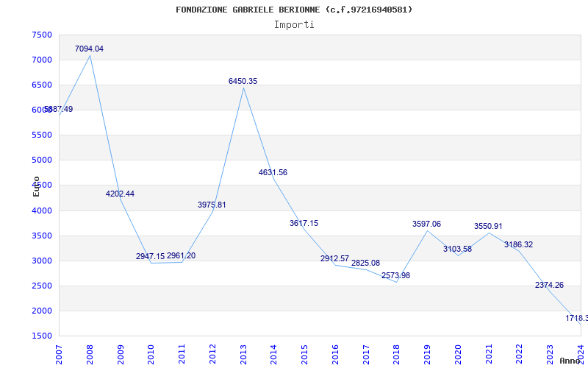Click the 2961.20 value label

coord(181,255)
